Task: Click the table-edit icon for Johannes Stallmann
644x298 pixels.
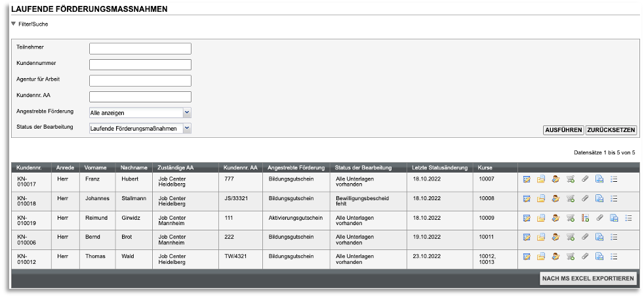Action: 527,198
